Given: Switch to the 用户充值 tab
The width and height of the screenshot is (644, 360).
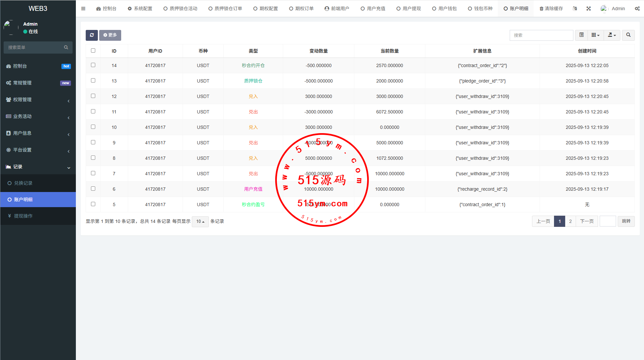Looking at the screenshot, I should pyautogui.click(x=373, y=9).
